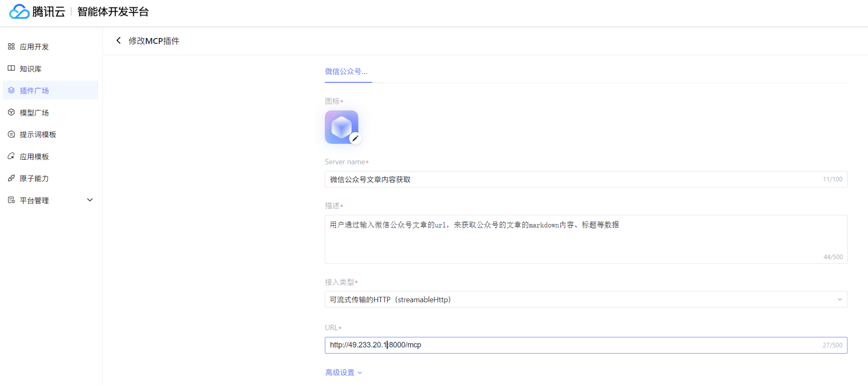The height and width of the screenshot is (385, 868).
Task: Open the 接入类型 dropdown
Action: coord(586,299)
